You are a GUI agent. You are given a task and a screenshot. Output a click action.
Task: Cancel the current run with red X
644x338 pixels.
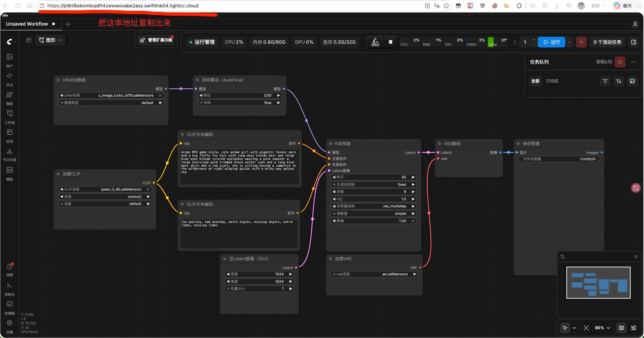[581, 42]
